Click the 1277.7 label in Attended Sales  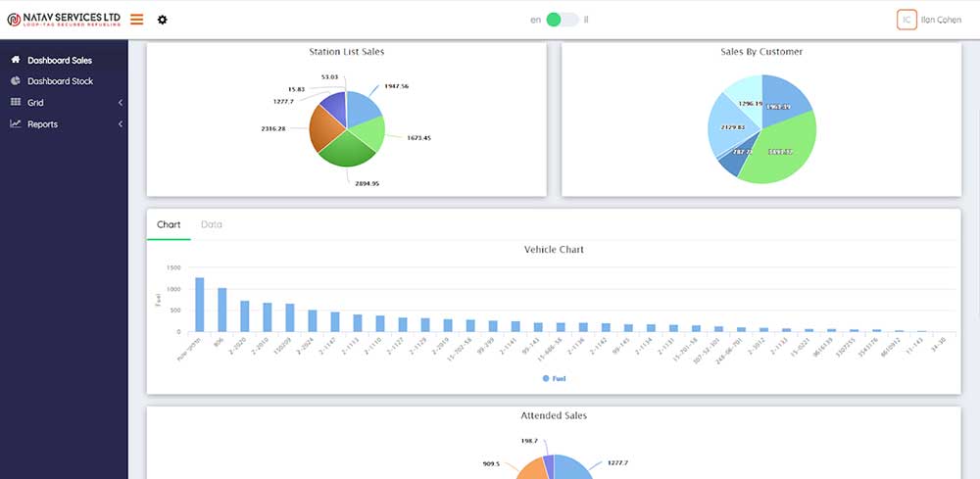616,462
